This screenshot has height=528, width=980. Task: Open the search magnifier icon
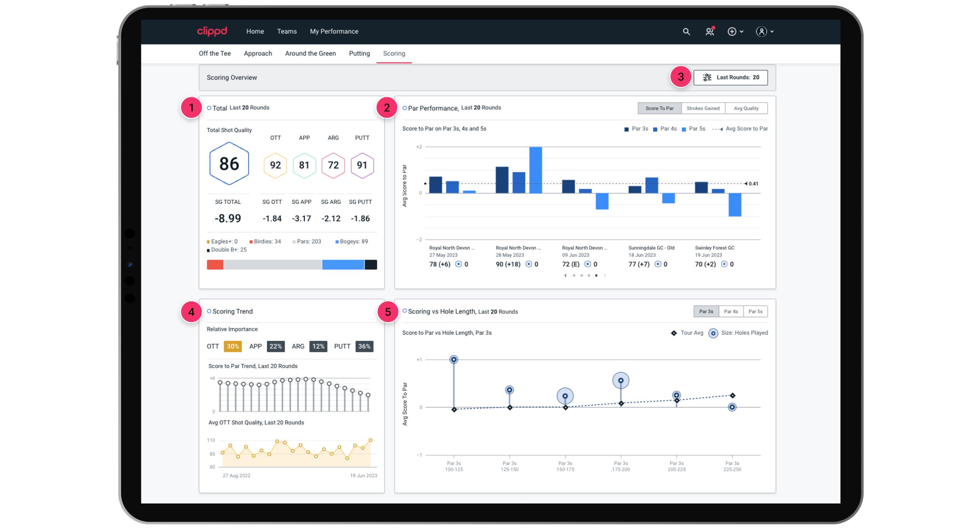point(686,32)
